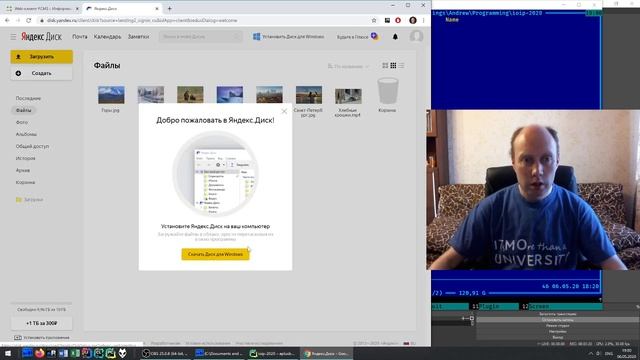Image resolution: width=640 pixels, height=360 pixels.
Task: Open the sort by name dropdown
Action: tap(348, 66)
